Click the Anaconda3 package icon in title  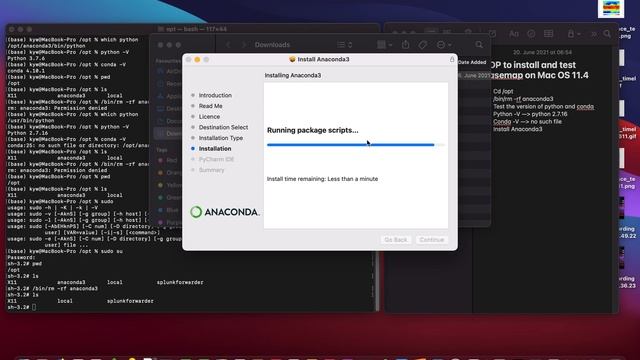point(292,59)
